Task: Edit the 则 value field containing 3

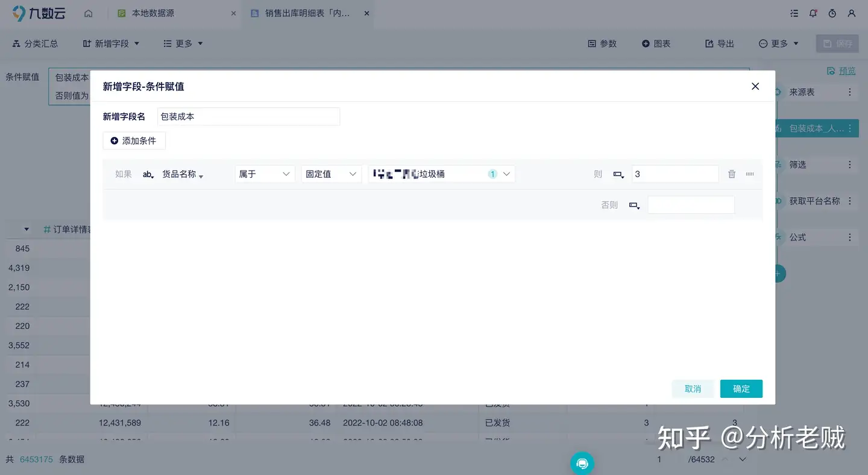Action: click(675, 174)
